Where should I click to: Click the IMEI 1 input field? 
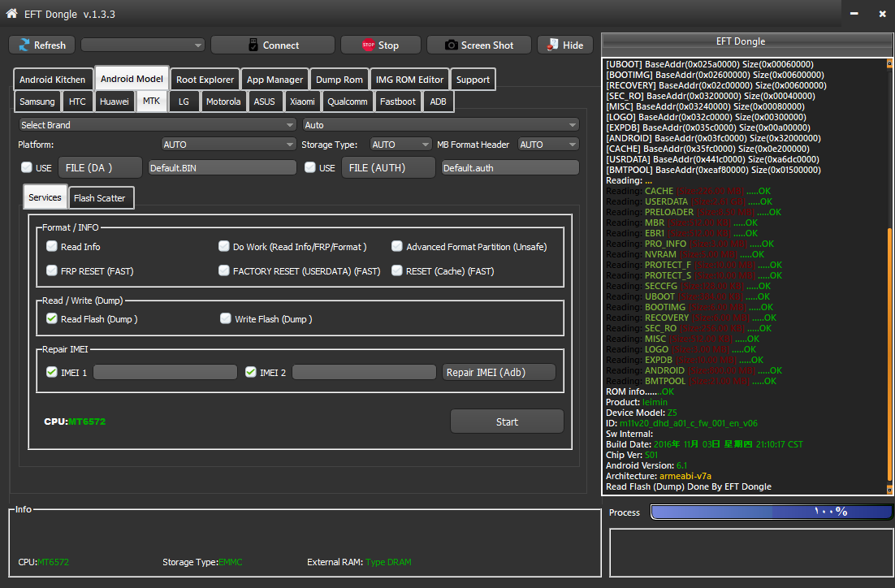point(166,372)
